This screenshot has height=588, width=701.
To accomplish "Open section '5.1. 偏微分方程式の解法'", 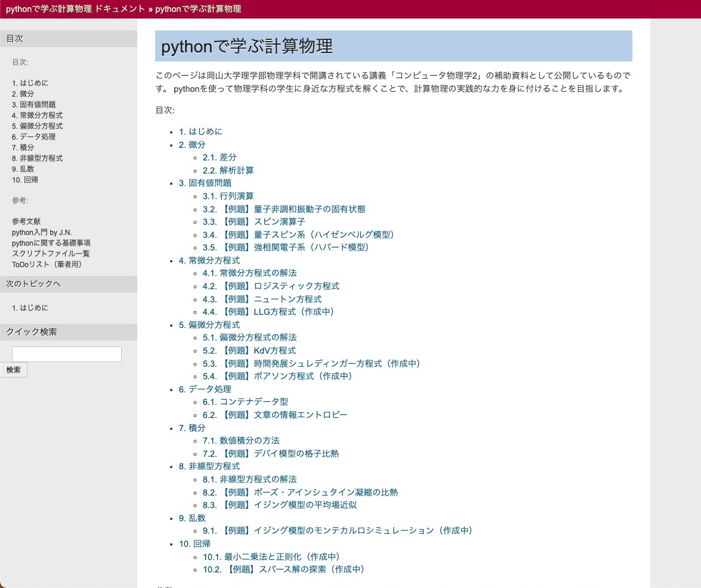I will (x=249, y=338).
